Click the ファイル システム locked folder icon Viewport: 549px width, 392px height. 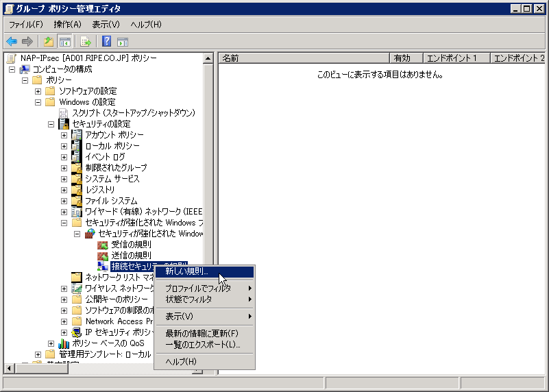tap(76, 201)
